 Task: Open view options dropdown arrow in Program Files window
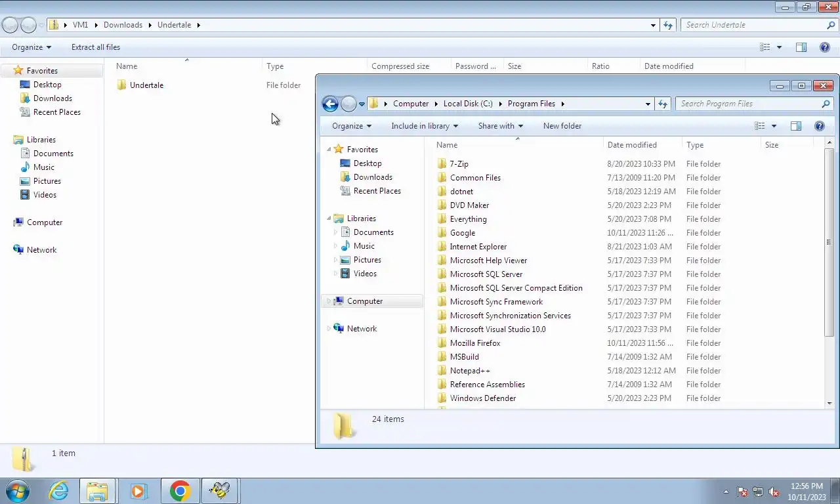click(774, 126)
